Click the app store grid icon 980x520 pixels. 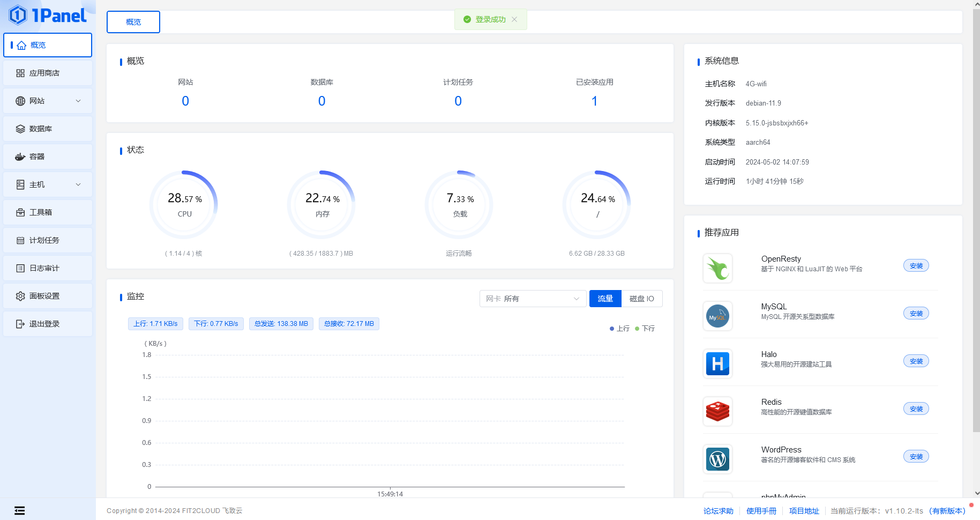pyautogui.click(x=20, y=73)
